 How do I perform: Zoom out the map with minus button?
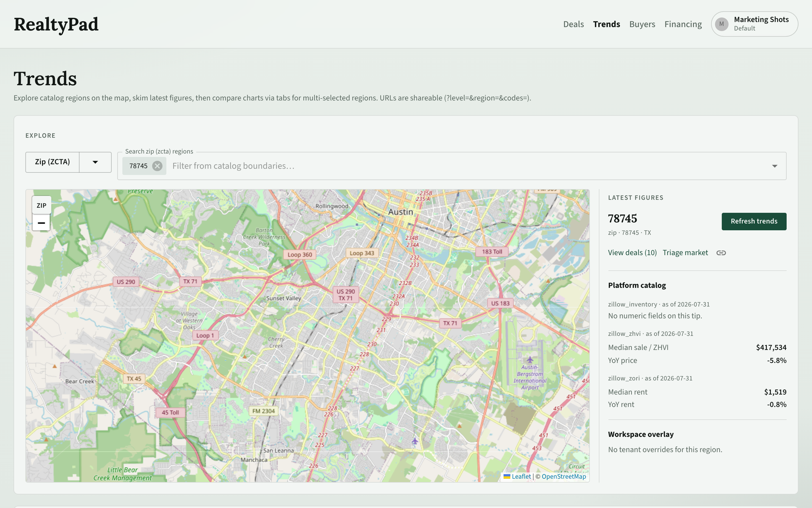coord(41,223)
